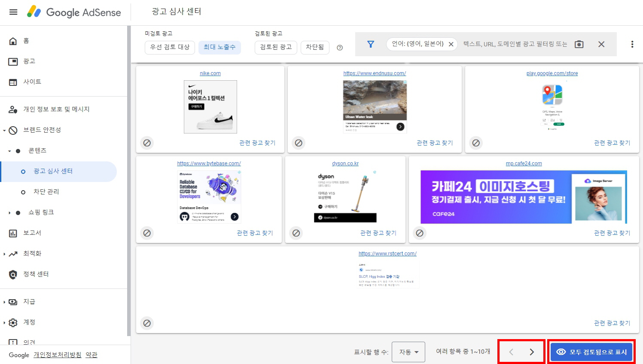
Task: Open the 개인정보처리방침 link
Action: 58,355
